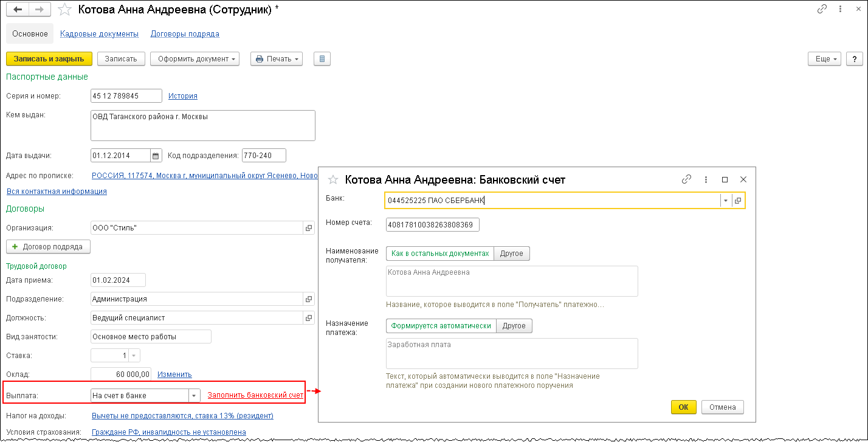Screen dimensions: 868x442
Task: Open Вся контактная информация link
Action: (x=57, y=192)
